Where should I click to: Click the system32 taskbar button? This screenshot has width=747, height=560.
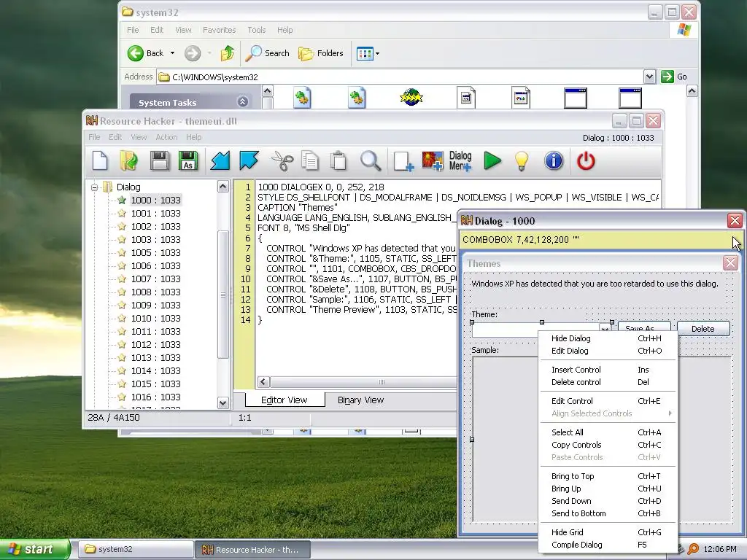coord(134,550)
